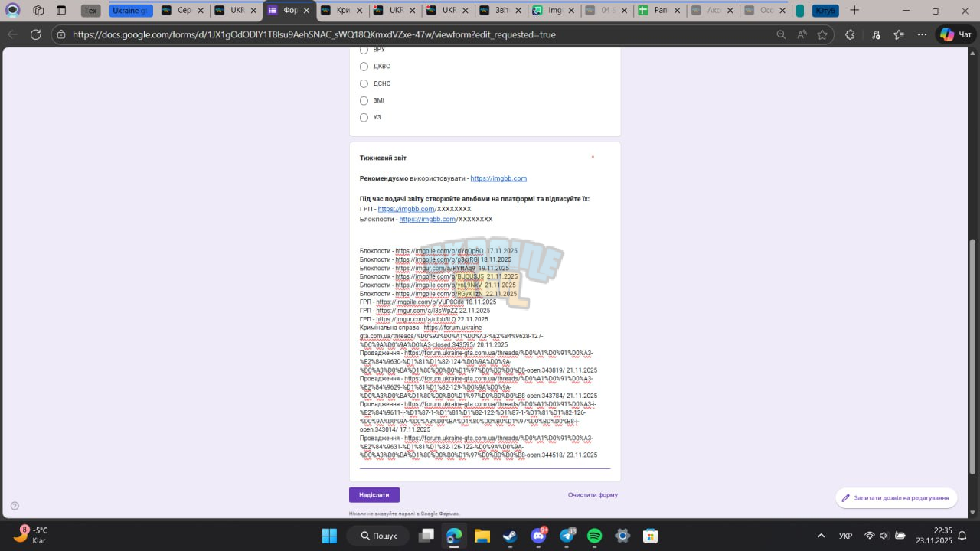Open Microsoft Store from the taskbar
The height and width of the screenshot is (551, 980).
pos(651,536)
